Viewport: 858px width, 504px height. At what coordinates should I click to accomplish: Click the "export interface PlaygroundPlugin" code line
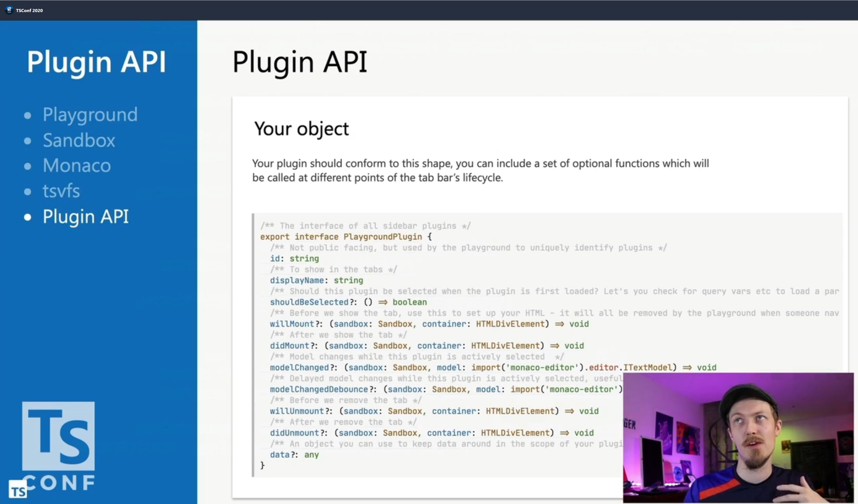tap(346, 237)
